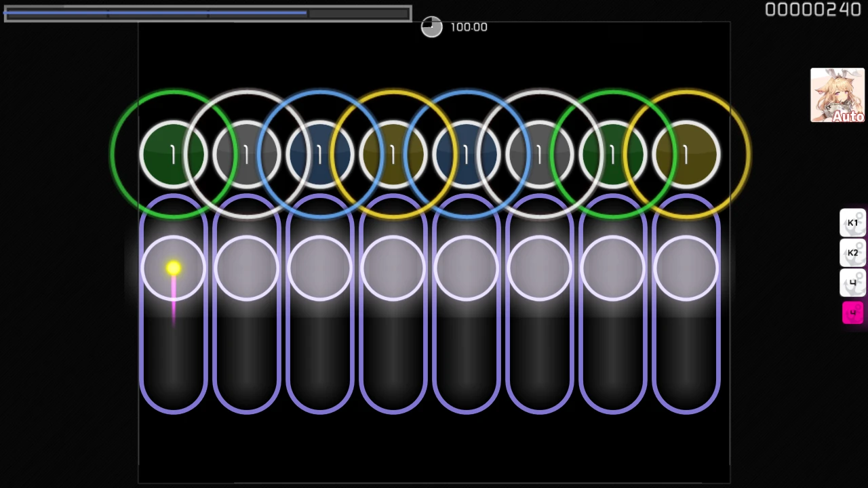Click the slider circle in the last lane
868x488 pixels.
[x=686, y=268]
